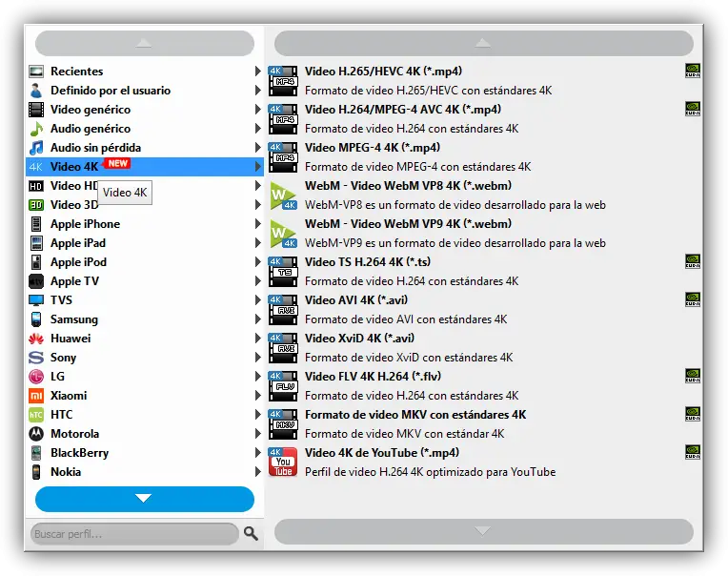The height and width of the screenshot is (576, 728).
Task: Click category list scroll-up button
Action: (145, 44)
